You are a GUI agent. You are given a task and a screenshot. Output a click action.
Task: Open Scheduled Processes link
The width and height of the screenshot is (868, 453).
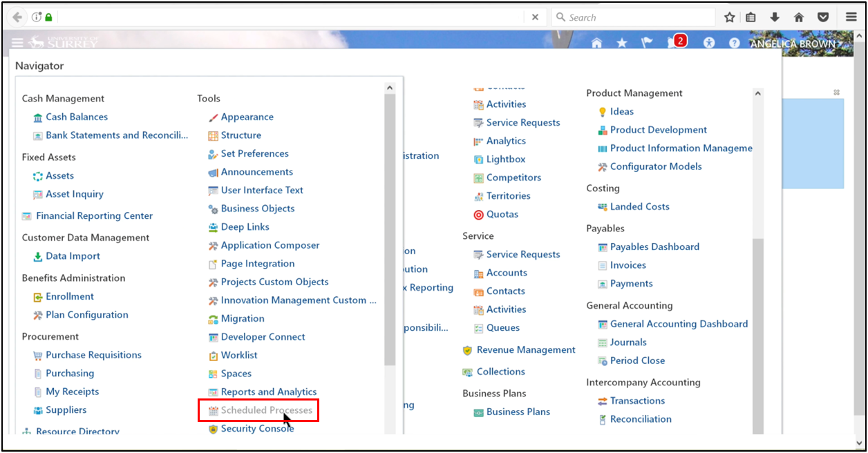coord(266,410)
